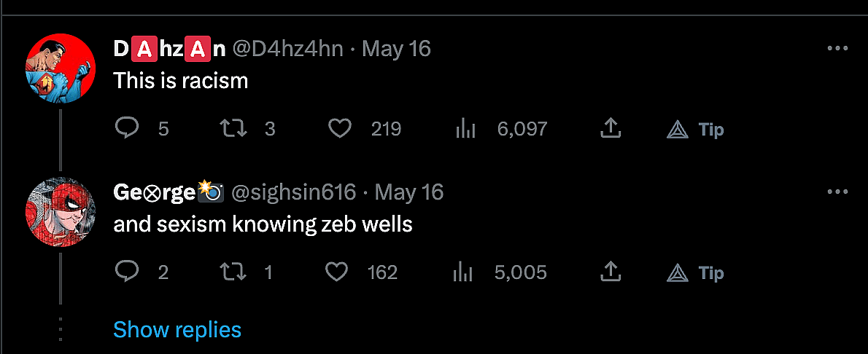Reply to D4hz4hn's "This is racism" tweet

tap(128, 129)
